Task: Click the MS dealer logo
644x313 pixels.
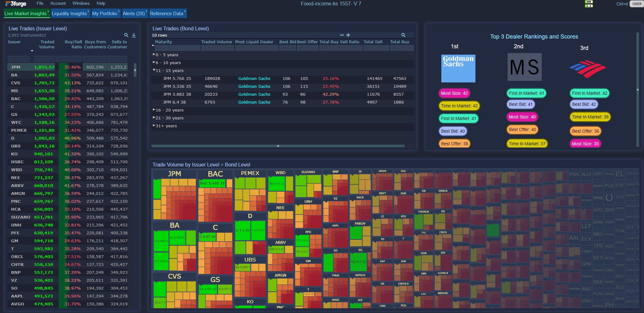Action: pyautogui.click(x=524, y=67)
